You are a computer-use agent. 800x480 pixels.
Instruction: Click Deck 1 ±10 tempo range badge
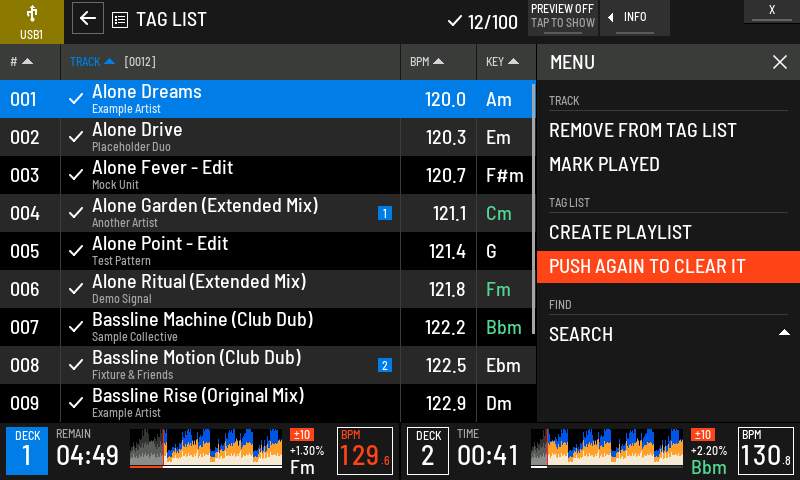pos(302,435)
